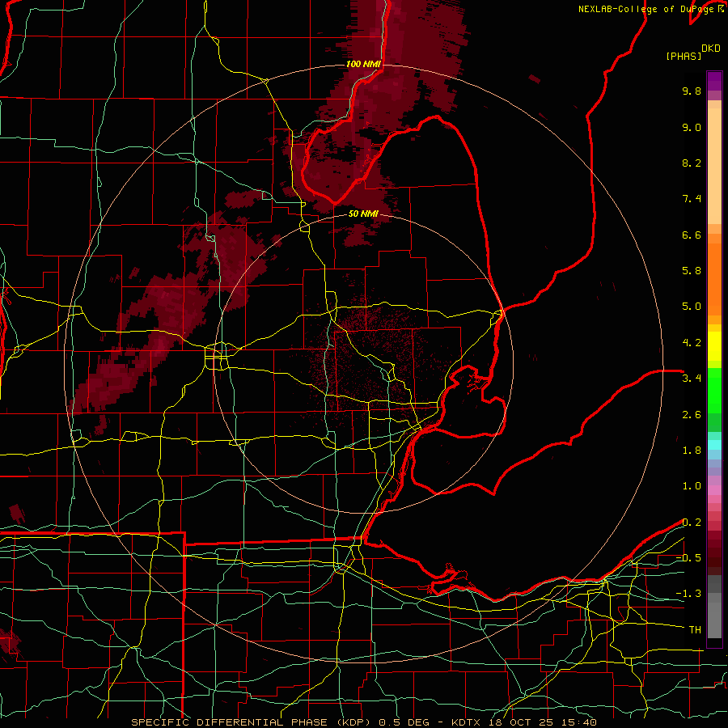Screen dimensions: 728x728
Task: Click the 9.0 legend value
Action: [x=692, y=127]
